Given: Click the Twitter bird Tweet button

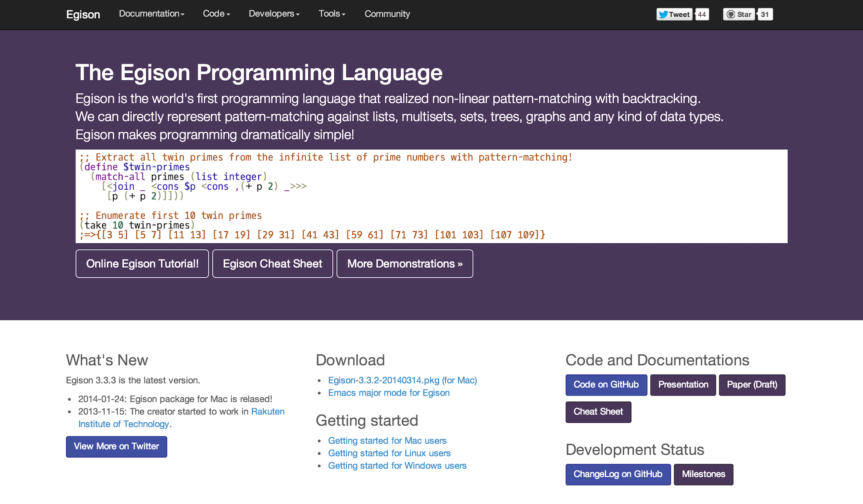Looking at the screenshot, I should coord(674,15).
